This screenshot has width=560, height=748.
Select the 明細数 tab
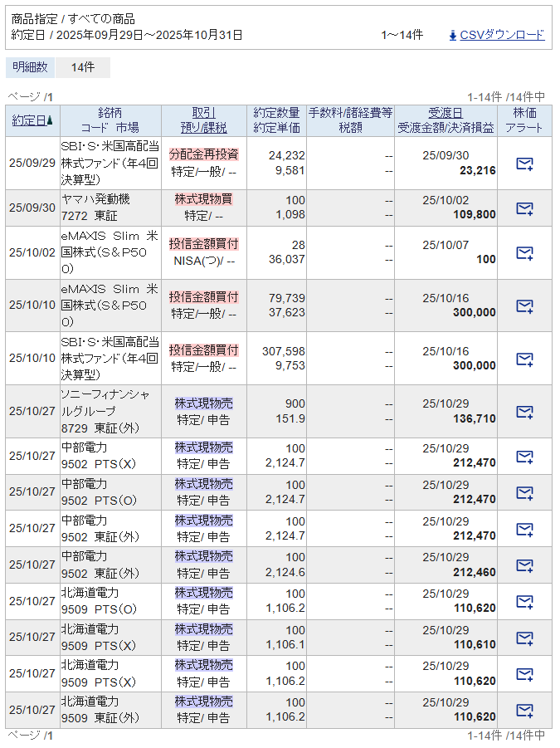pos(30,67)
